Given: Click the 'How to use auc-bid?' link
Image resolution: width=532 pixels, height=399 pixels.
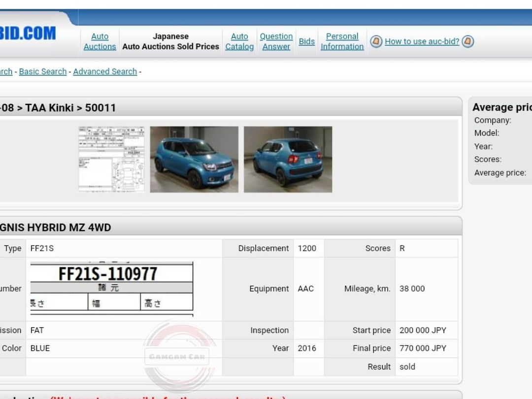Looking at the screenshot, I should click(422, 41).
